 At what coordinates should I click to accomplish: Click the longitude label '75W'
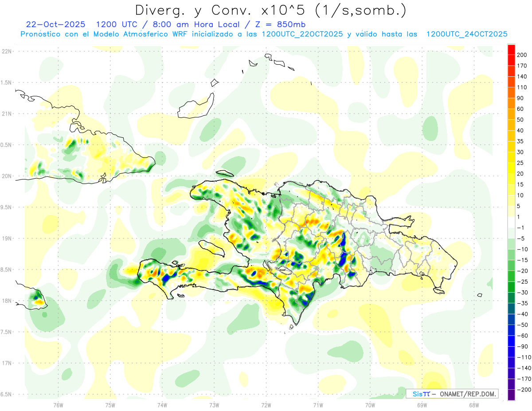pos(110,405)
